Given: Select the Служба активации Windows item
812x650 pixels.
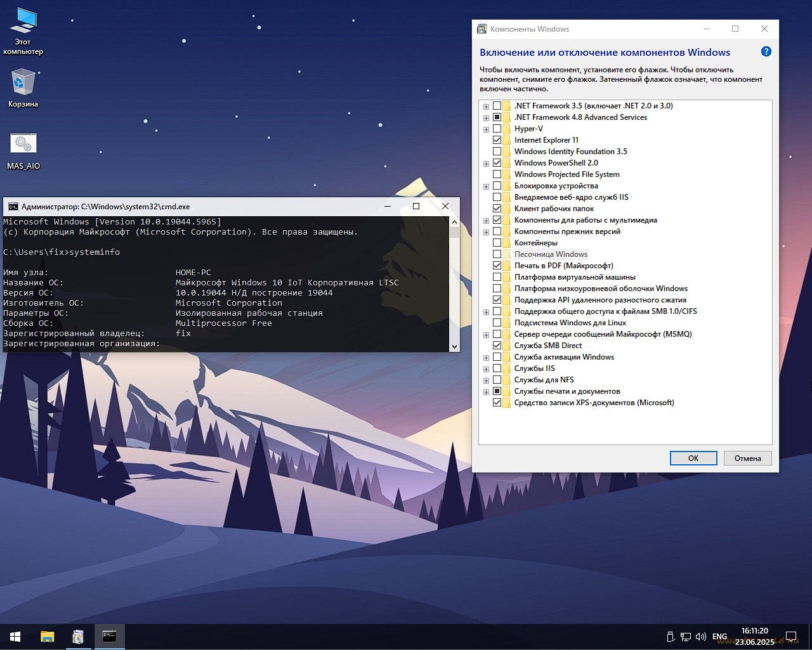Looking at the screenshot, I should click(x=564, y=357).
